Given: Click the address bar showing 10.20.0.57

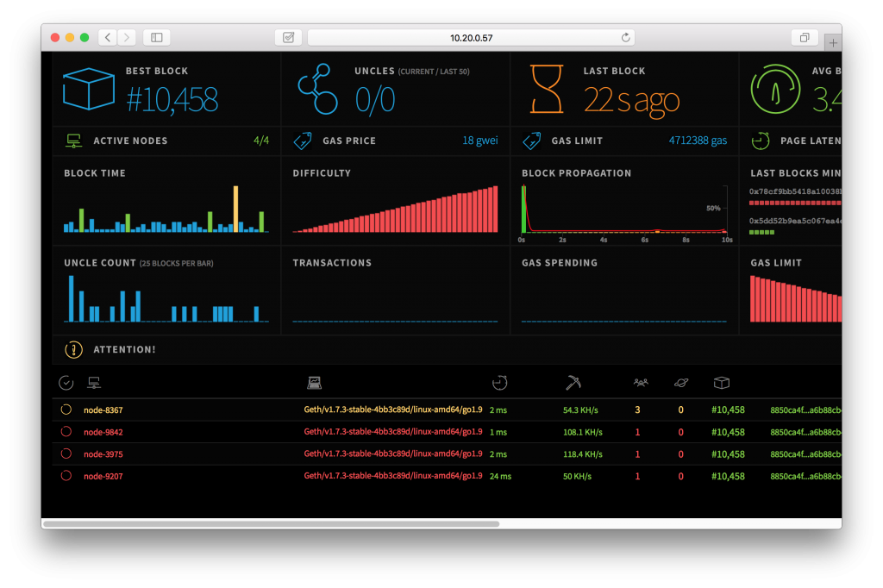Looking at the screenshot, I should 471,38.
